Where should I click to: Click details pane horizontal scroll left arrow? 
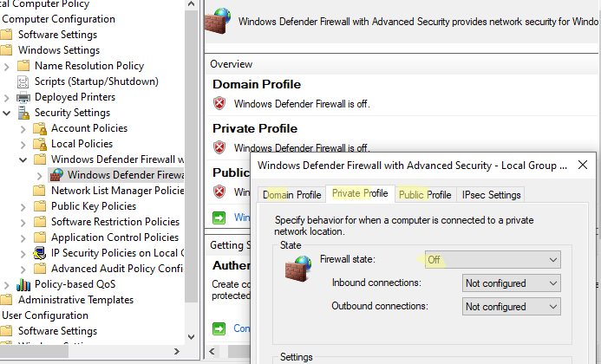(212, 351)
